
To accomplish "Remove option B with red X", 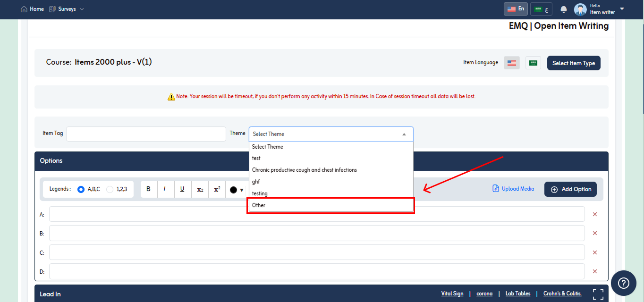I will (x=595, y=233).
